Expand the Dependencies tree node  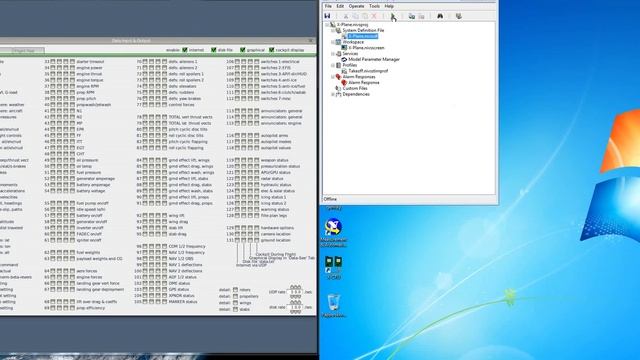tap(333, 94)
